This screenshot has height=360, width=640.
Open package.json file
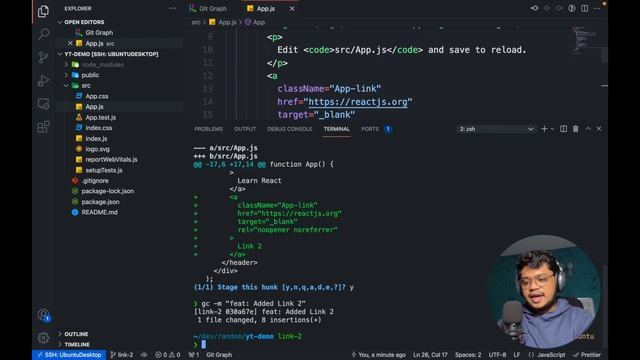[x=100, y=202]
